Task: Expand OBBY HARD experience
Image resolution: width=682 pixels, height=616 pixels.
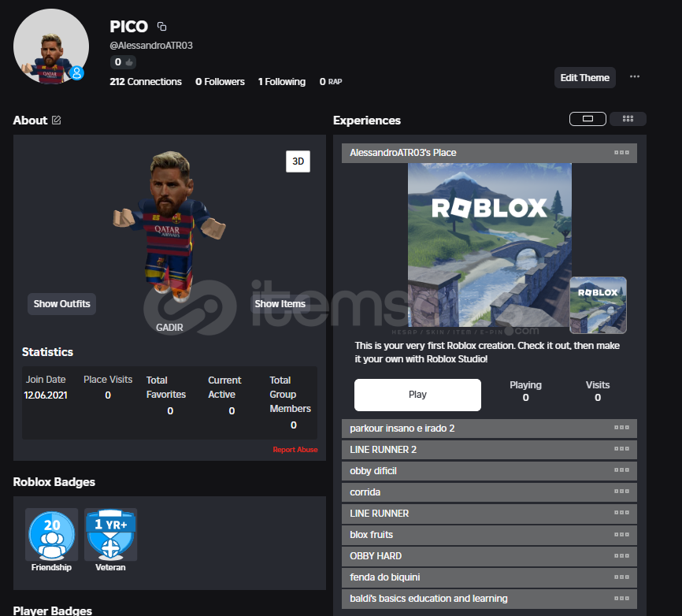Action: [x=489, y=556]
